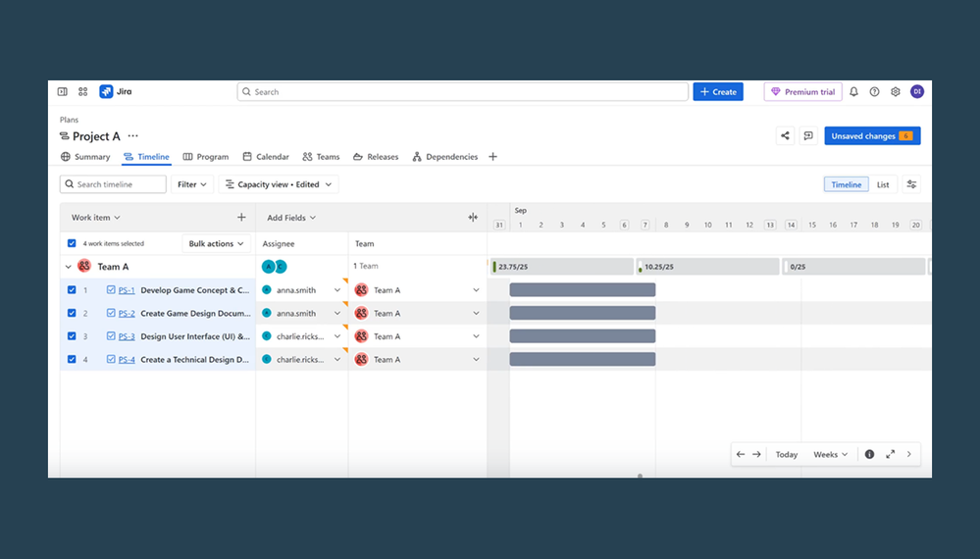
Task: Click the Search timeline field
Action: pyautogui.click(x=113, y=184)
